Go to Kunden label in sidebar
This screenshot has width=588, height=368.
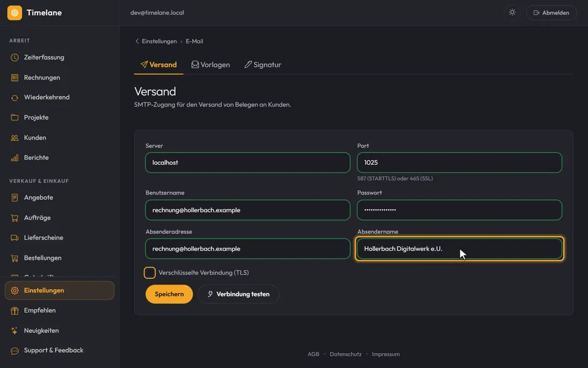tap(36, 138)
